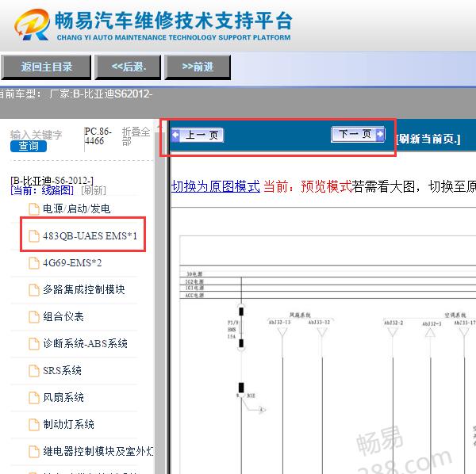The height and width of the screenshot is (474, 476).
Task: Refresh the tree with [刷新] link
Action: [94, 190]
